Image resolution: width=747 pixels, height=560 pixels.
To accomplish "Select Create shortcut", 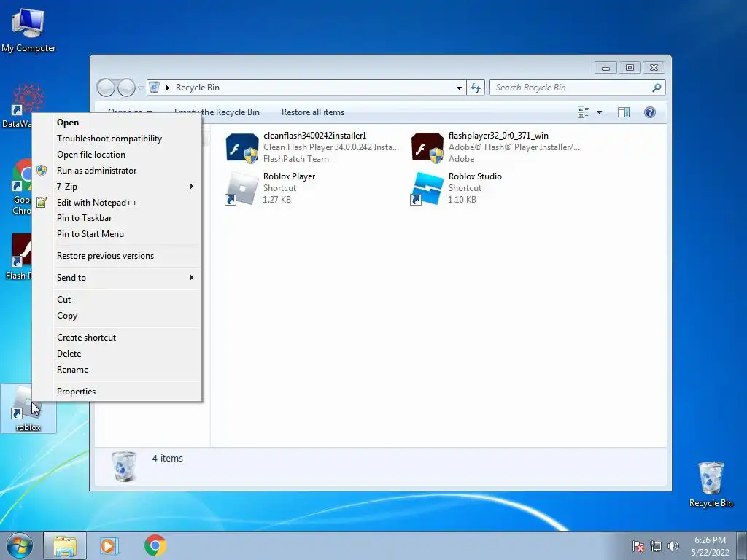I will [x=125, y=337].
